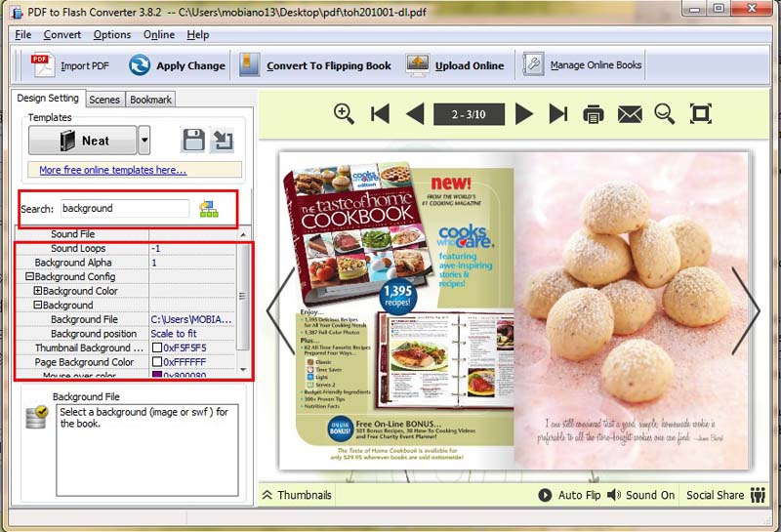Image resolution: width=781 pixels, height=532 pixels.
Task: Click the Neat template button
Action: point(82,140)
